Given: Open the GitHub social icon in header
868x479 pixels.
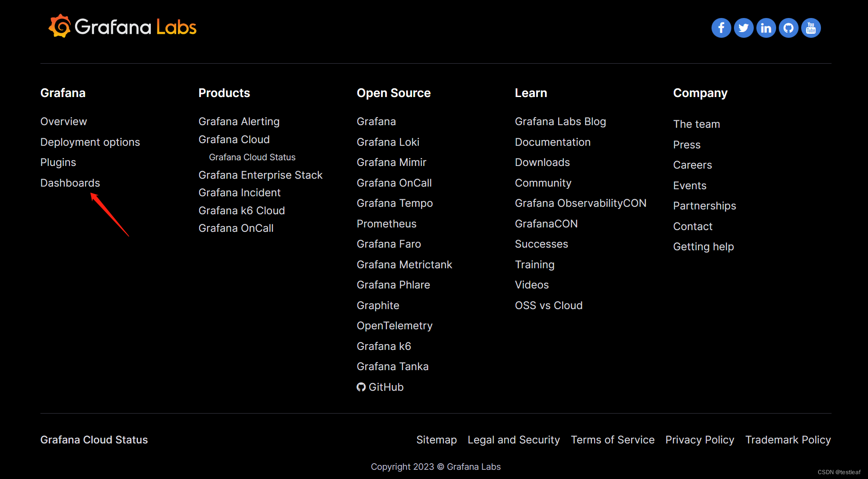Looking at the screenshot, I should click(x=788, y=28).
